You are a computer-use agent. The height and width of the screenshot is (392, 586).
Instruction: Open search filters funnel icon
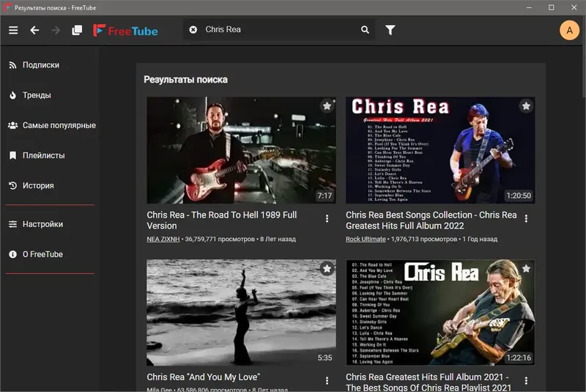(390, 30)
